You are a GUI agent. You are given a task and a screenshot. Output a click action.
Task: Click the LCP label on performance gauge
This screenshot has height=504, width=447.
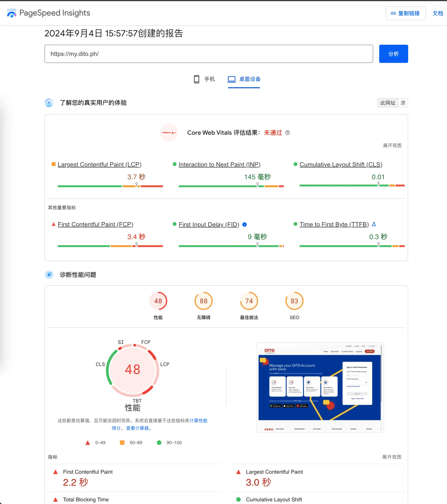pyautogui.click(x=164, y=364)
